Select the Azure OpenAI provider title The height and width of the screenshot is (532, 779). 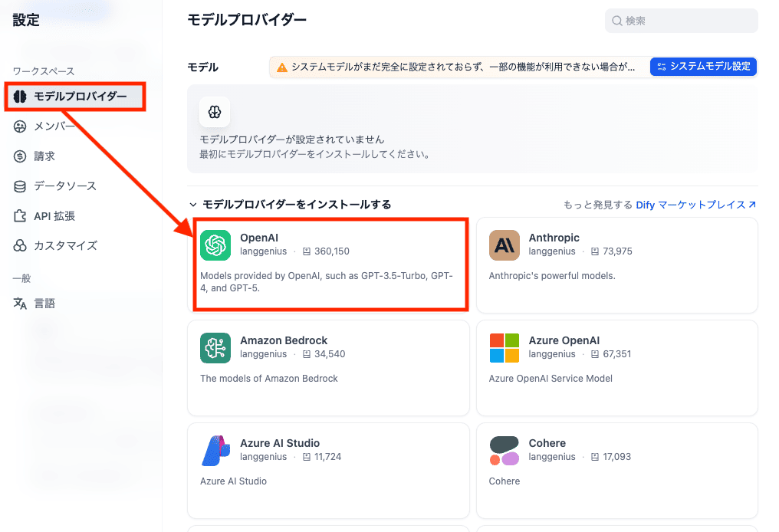pos(564,341)
